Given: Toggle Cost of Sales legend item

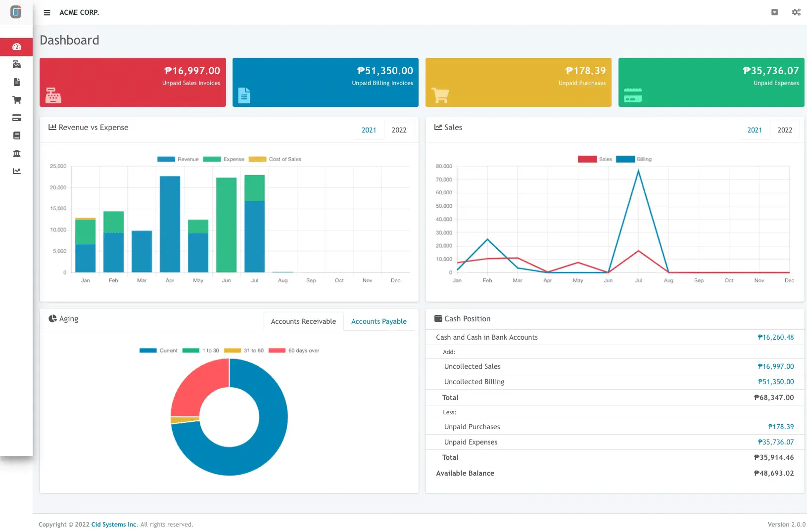Looking at the screenshot, I should 275,159.
